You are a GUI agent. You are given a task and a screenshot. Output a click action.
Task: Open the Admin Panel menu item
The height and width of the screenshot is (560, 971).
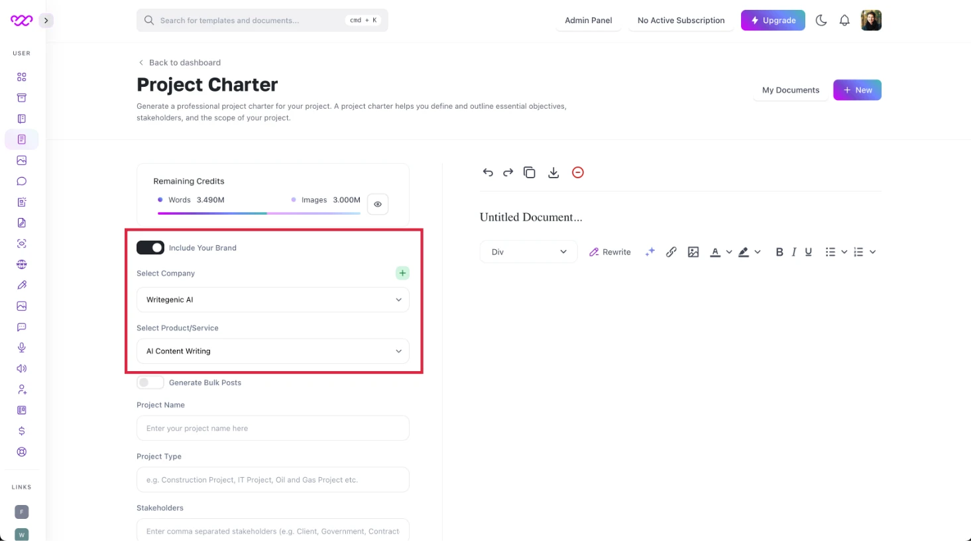pos(588,21)
